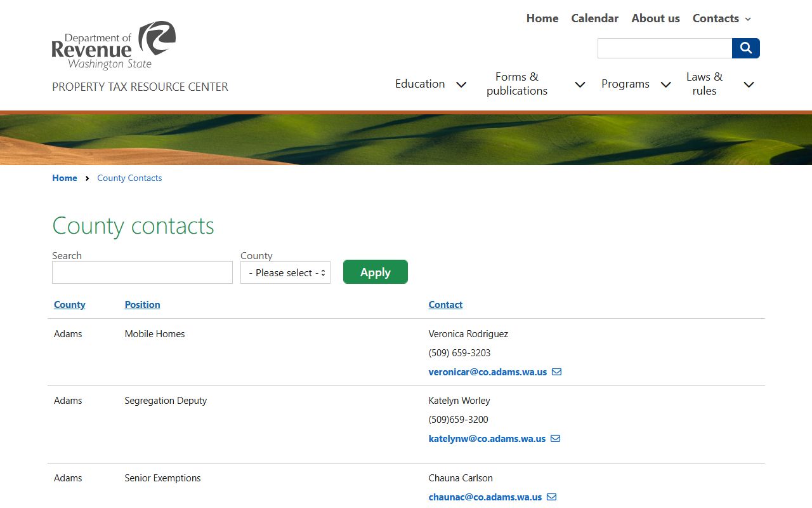Click the Home breadcrumb link
The image size is (812, 508).
65,178
